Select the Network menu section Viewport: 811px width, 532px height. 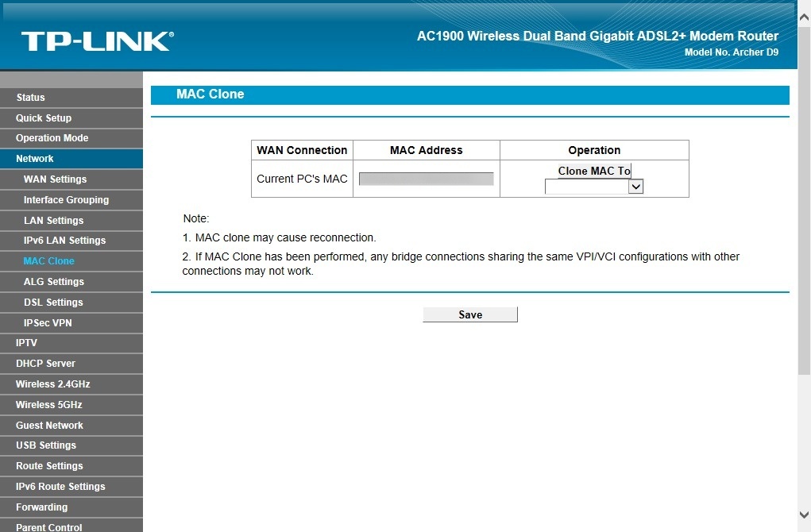(x=34, y=158)
